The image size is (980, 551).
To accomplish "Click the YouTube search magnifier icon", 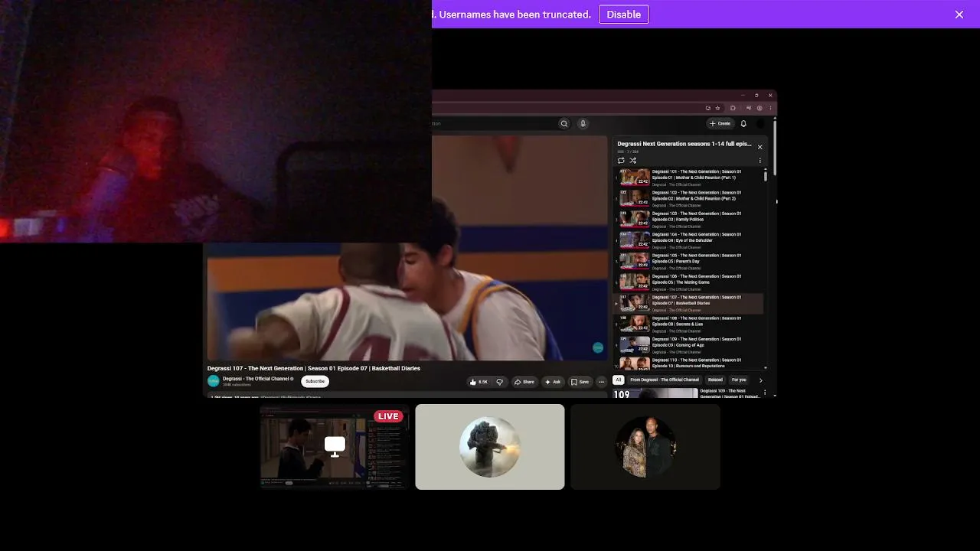I will tap(564, 123).
